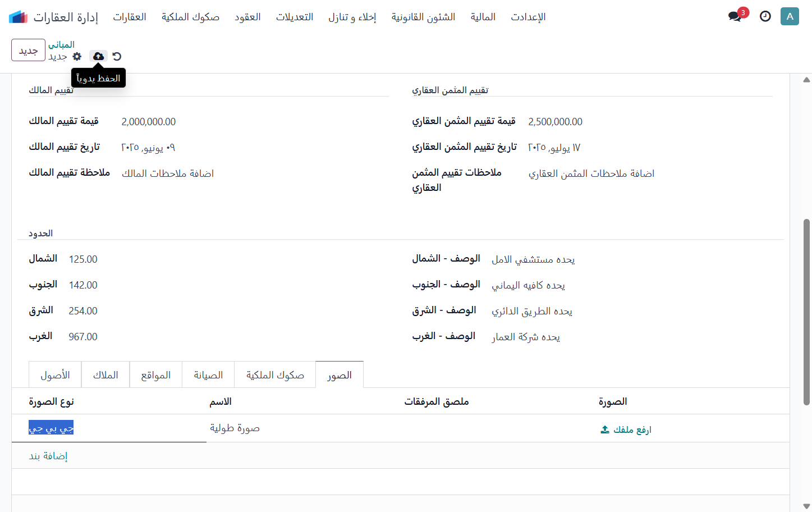The width and height of the screenshot is (812, 512).
Task: Open the activities clock icon
Action: (x=765, y=16)
